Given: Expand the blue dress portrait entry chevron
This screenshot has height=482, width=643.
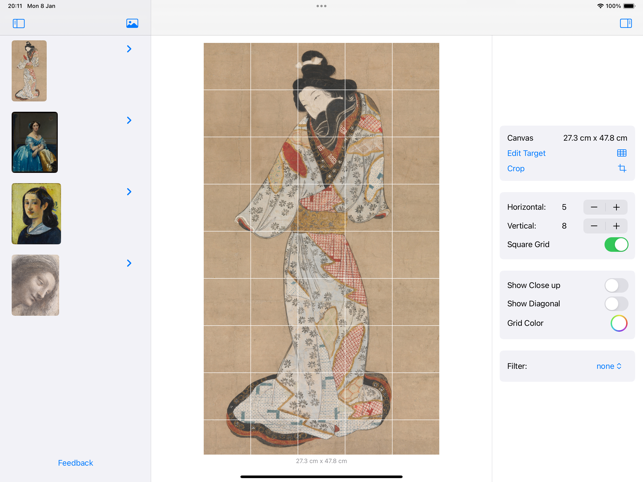Looking at the screenshot, I should [x=129, y=120].
